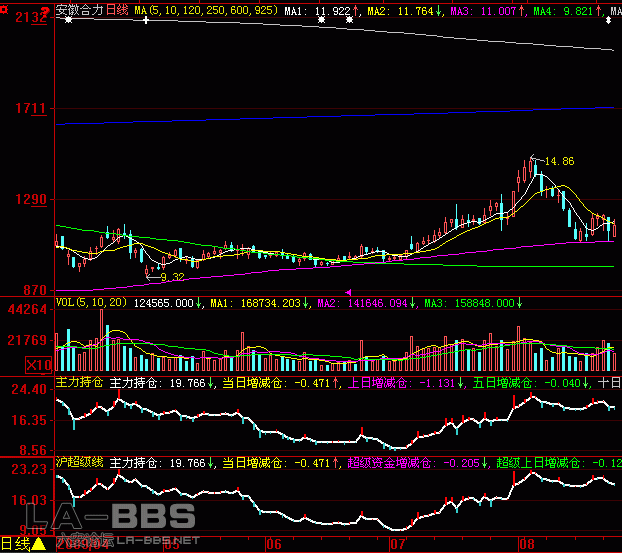This screenshot has width=622, height=553.
Task: Open VOL(5,10,20) indicator parameters
Action: 92,302
